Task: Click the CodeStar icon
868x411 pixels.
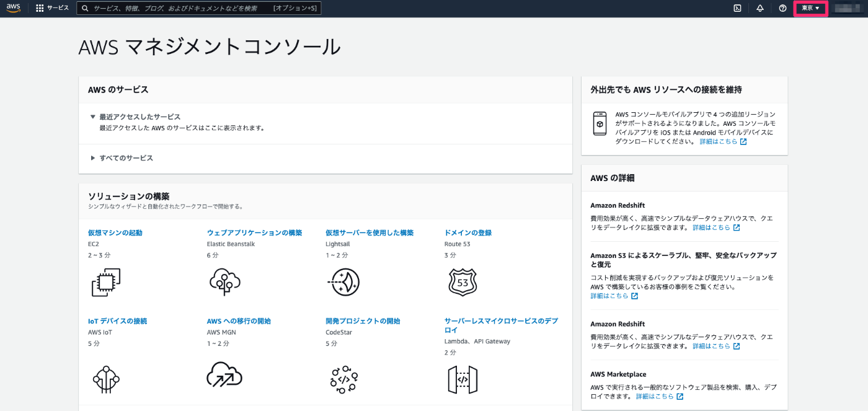Action: pyautogui.click(x=344, y=379)
